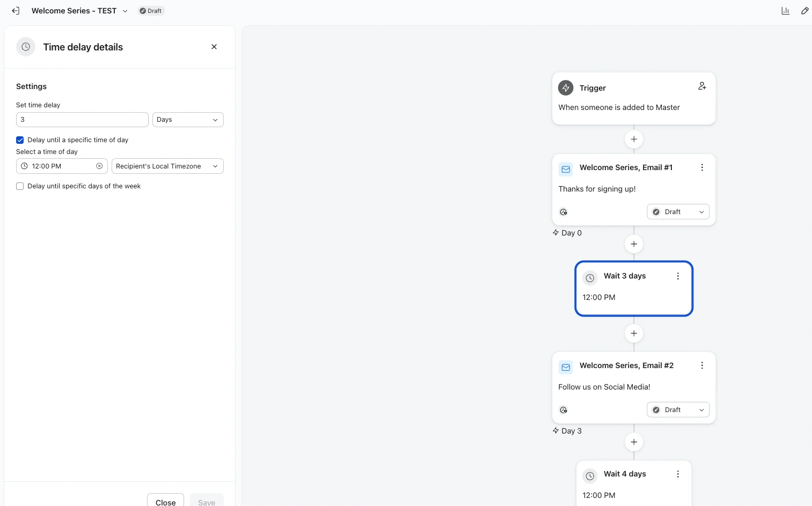Click the Settings heading
The width and height of the screenshot is (812, 506).
(31, 86)
